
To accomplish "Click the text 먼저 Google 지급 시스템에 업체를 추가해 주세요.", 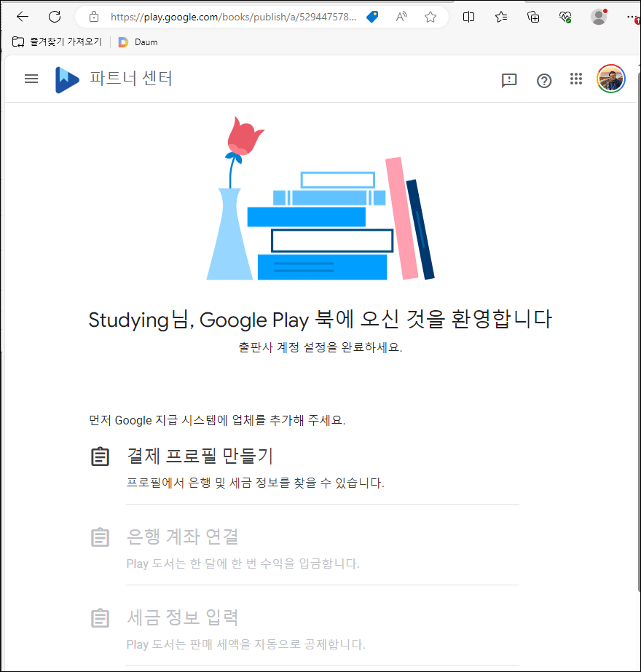I will tap(217, 420).
